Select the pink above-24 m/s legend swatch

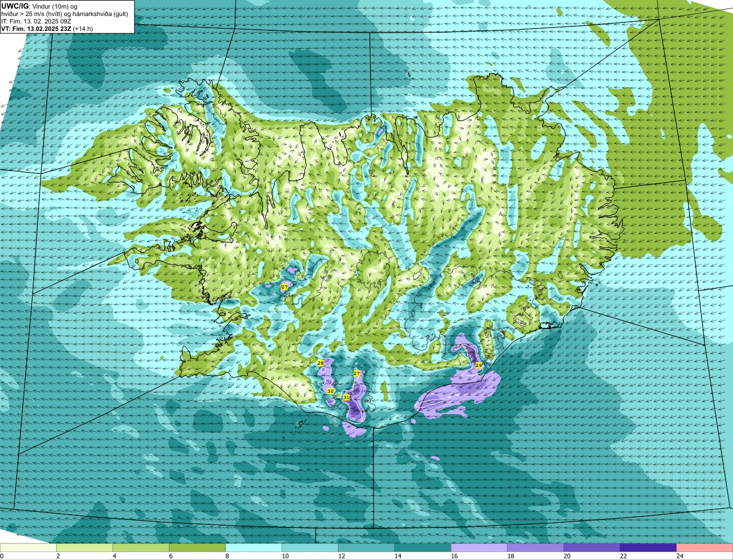(x=705, y=547)
